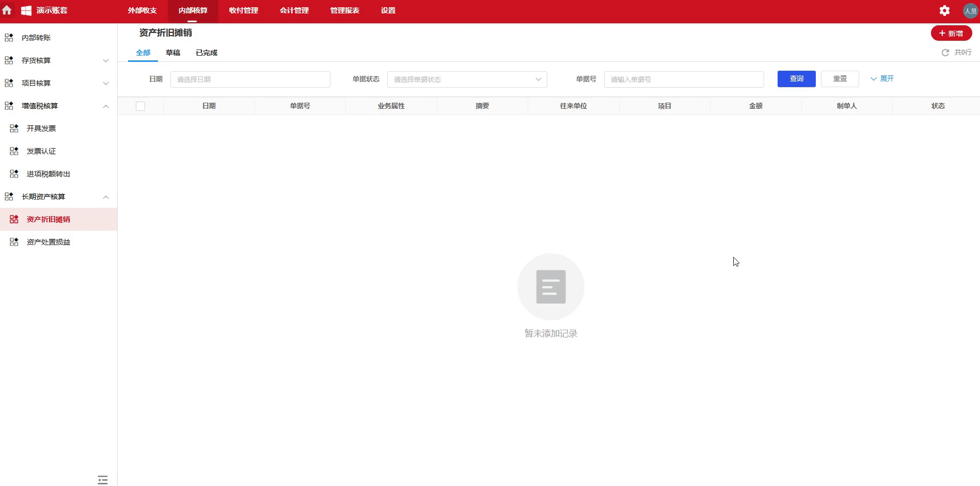
Task: Click the 新增 button
Action: 951,33
